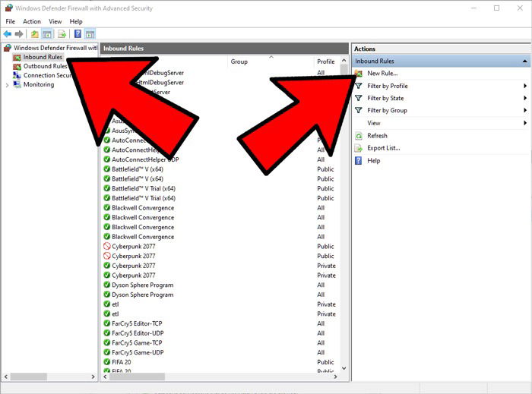Click the firewall icon in the title bar
Viewport: 532px width, 394px height.
click(8, 8)
